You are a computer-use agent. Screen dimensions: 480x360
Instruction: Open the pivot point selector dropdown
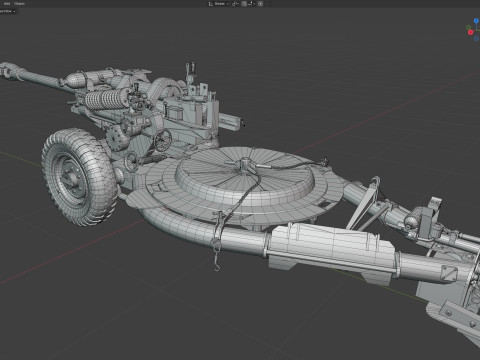pyautogui.click(x=236, y=4)
